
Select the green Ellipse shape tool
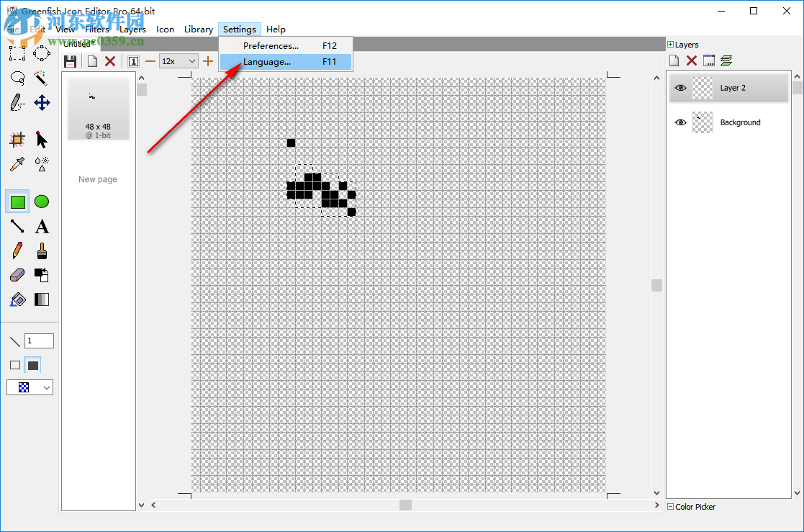(x=42, y=202)
